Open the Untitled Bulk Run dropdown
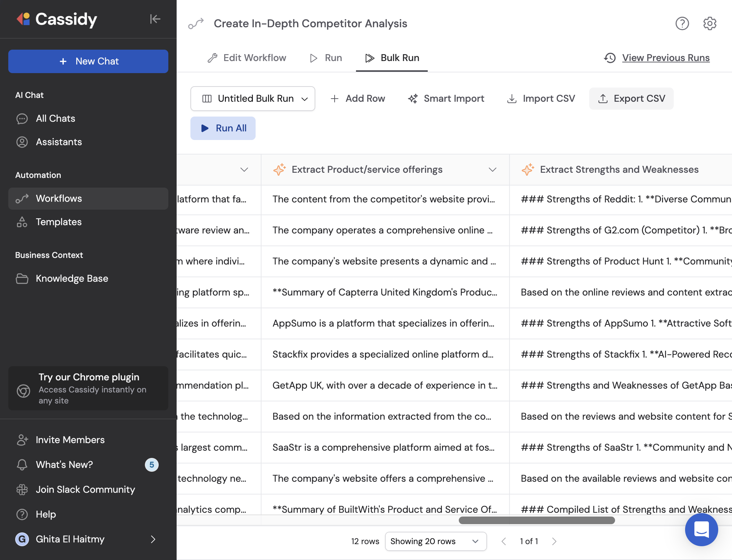732x560 pixels. tap(253, 99)
